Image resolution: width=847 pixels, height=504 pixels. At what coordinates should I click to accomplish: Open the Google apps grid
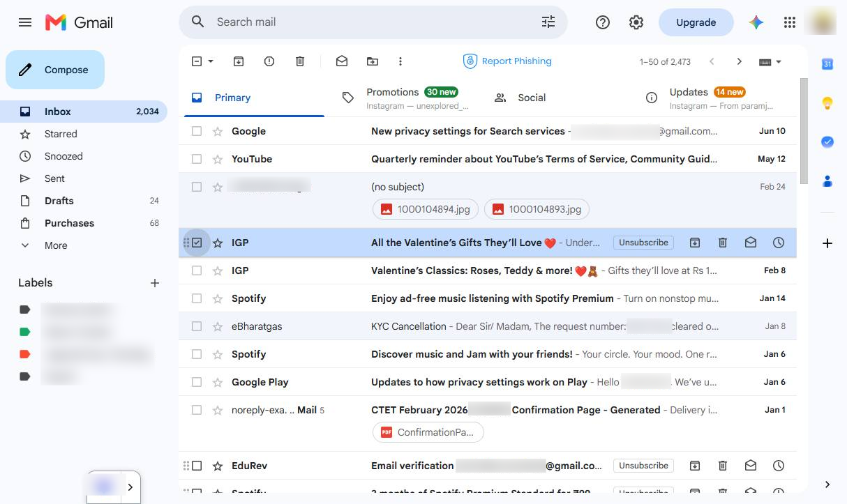(790, 22)
